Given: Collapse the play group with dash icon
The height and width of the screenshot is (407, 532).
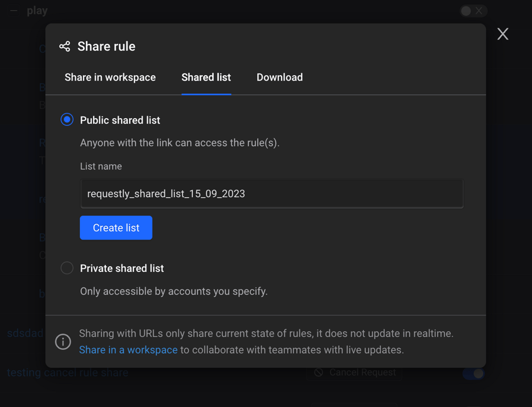Looking at the screenshot, I should click(14, 11).
